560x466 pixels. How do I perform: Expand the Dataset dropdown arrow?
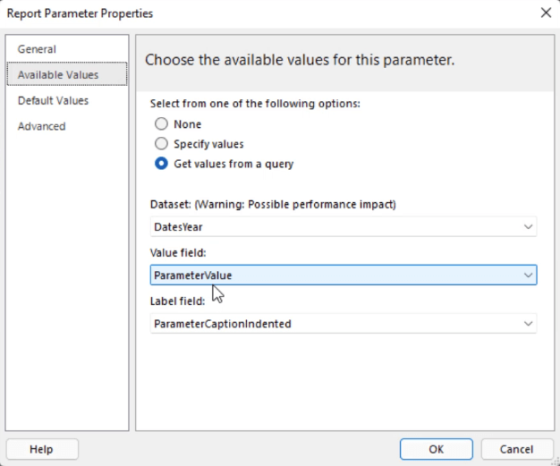click(x=528, y=227)
